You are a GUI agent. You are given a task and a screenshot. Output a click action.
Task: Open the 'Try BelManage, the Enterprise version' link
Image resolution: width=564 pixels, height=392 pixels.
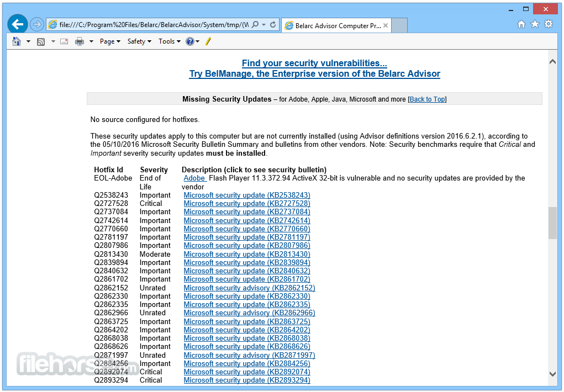tap(315, 74)
